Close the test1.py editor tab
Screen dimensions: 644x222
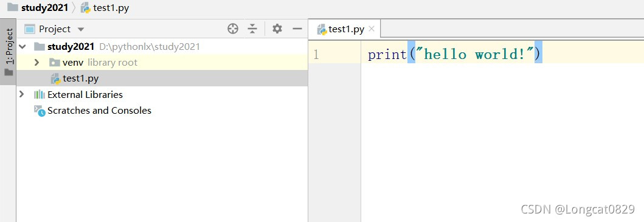click(x=372, y=29)
